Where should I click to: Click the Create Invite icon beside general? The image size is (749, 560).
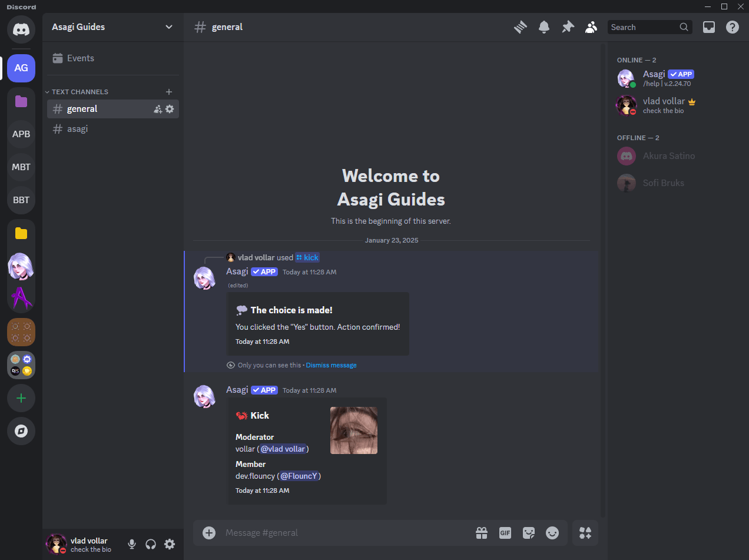[x=158, y=109]
